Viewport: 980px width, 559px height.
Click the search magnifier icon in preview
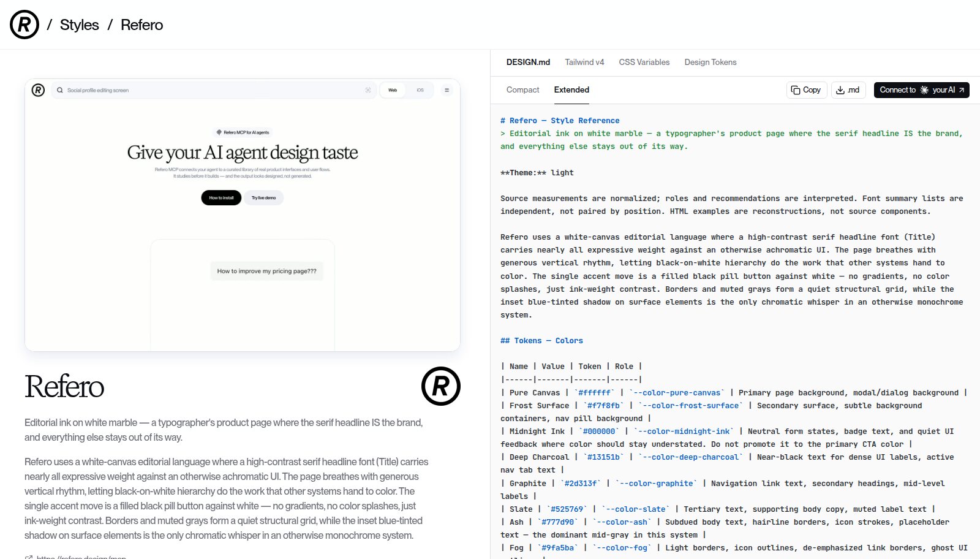pyautogui.click(x=60, y=90)
